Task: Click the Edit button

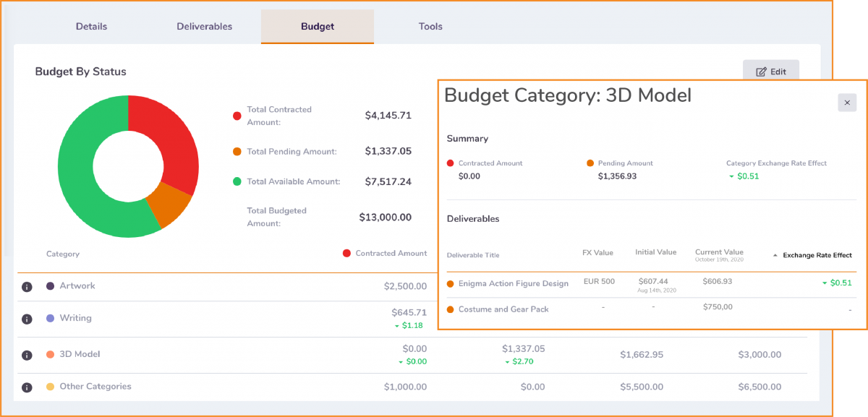Action: (770, 72)
